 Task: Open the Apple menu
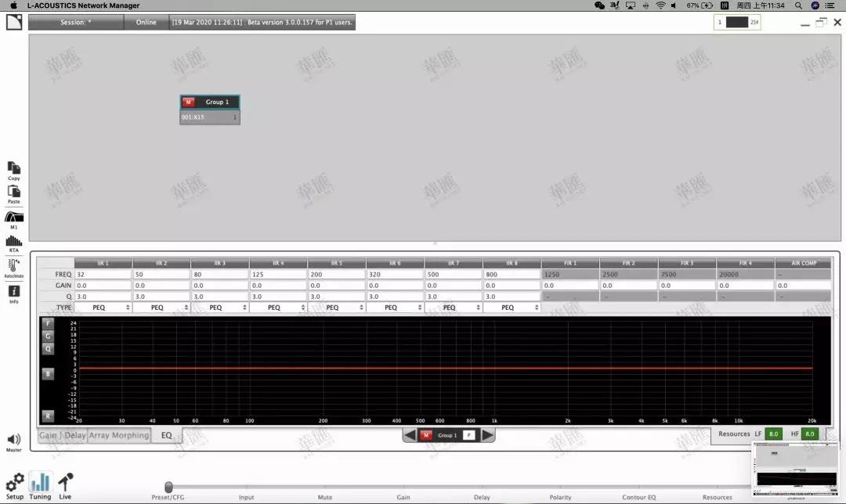click(13, 5)
